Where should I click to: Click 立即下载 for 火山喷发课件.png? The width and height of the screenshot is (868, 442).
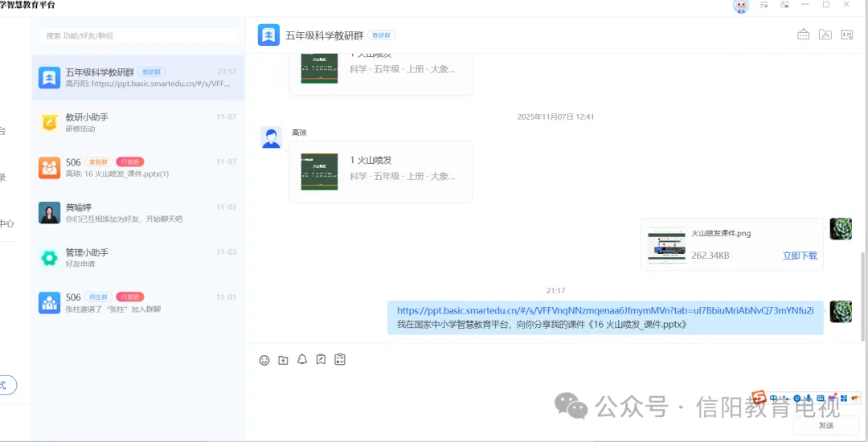coord(800,256)
